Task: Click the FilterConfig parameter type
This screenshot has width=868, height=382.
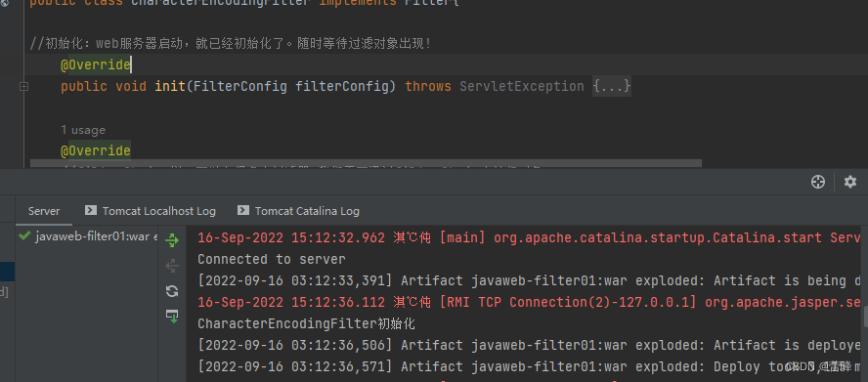Action: (x=239, y=86)
